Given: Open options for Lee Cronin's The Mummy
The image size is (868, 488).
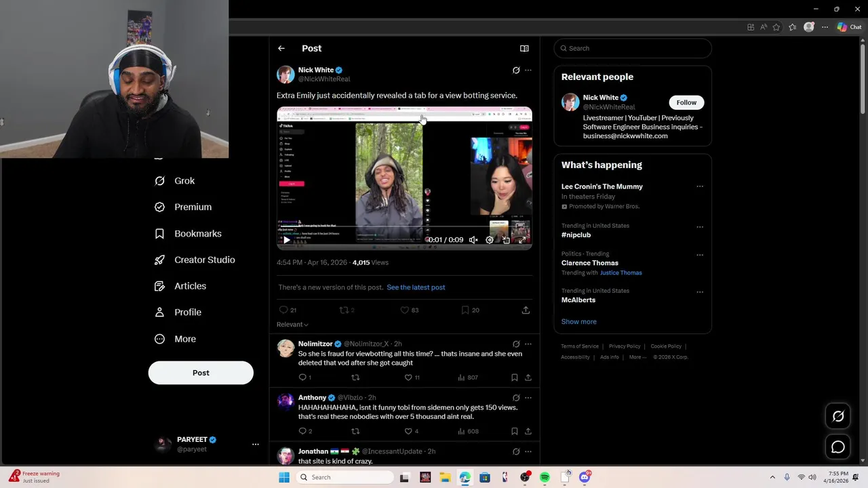Looking at the screenshot, I should pos(700,186).
